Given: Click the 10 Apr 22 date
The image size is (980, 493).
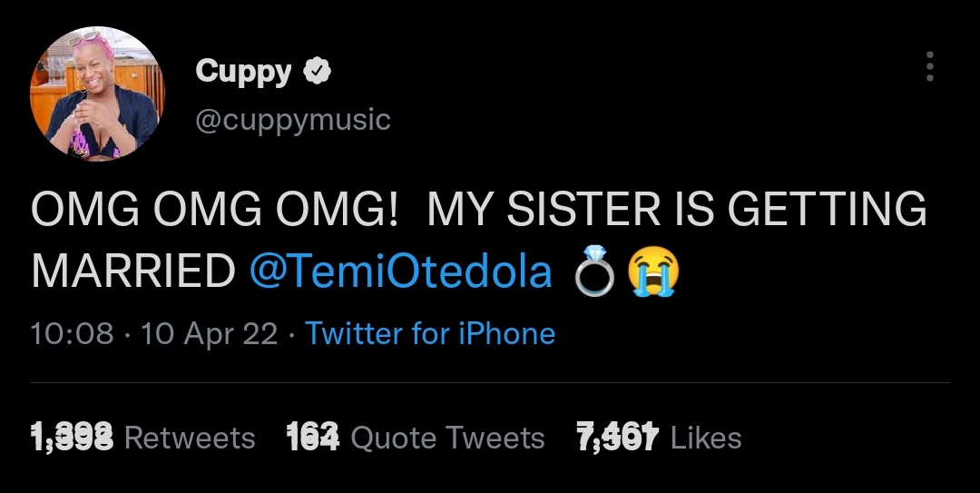Looking at the screenshot, I should (x=210, y=334).
